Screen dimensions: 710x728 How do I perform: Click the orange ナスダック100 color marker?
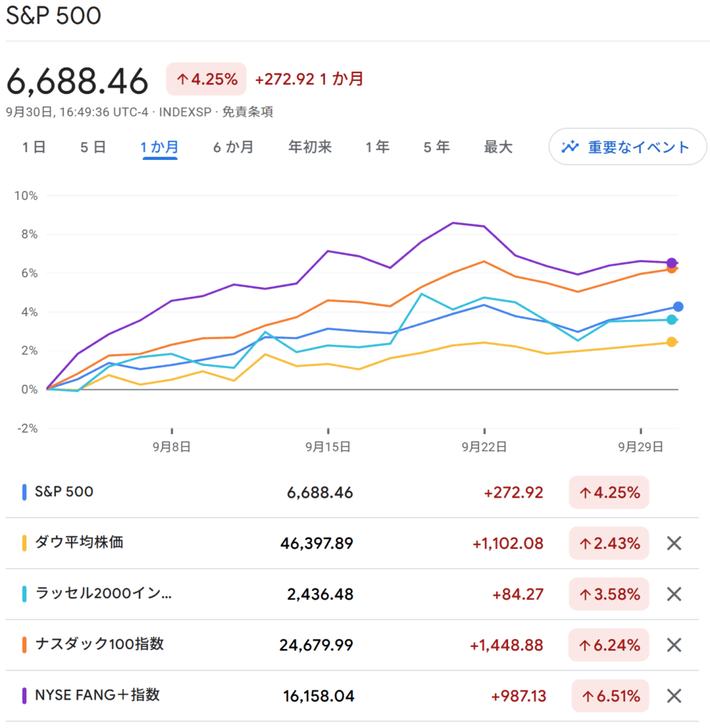pyautogui.click(x=25, y=645)
